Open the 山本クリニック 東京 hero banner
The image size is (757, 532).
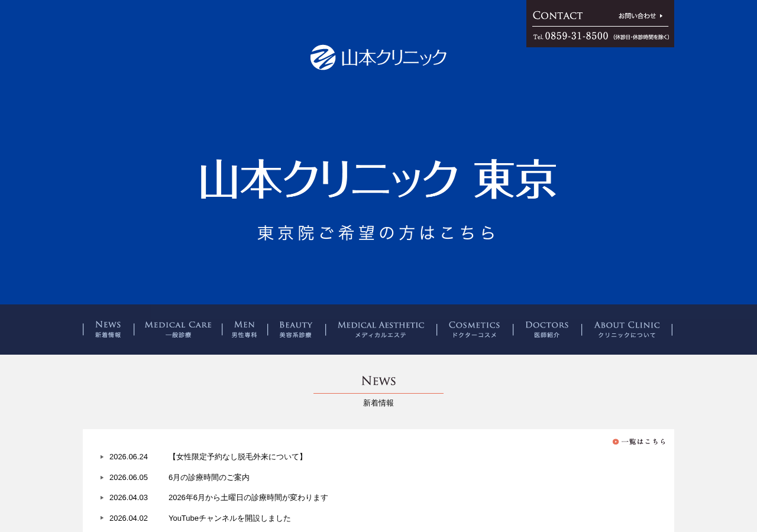[378, 180]
